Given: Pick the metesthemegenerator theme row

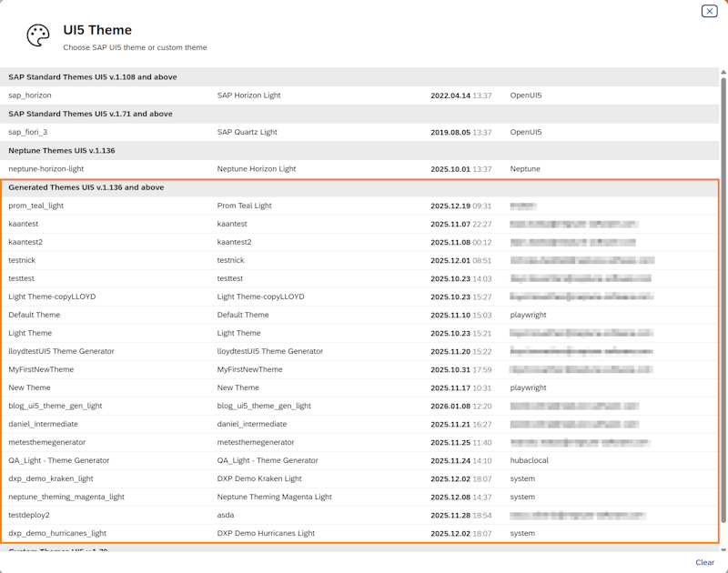Looking at the screenshot, I should 359,442.
